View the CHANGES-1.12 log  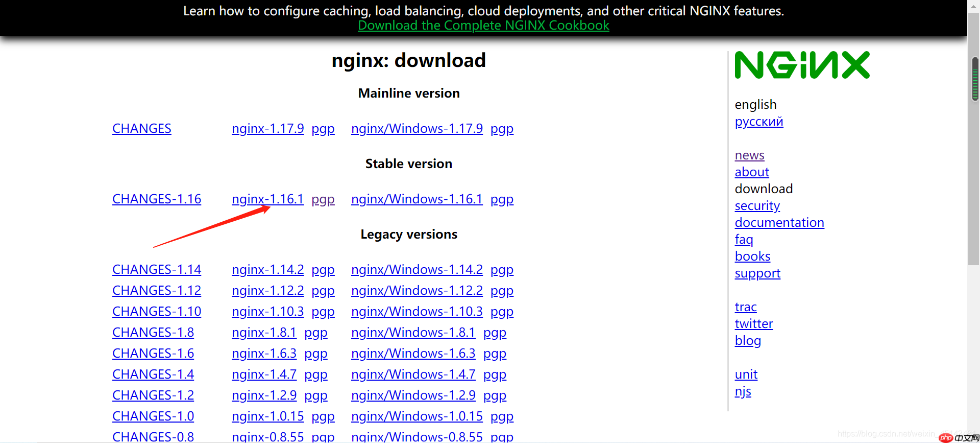(157, 290)
